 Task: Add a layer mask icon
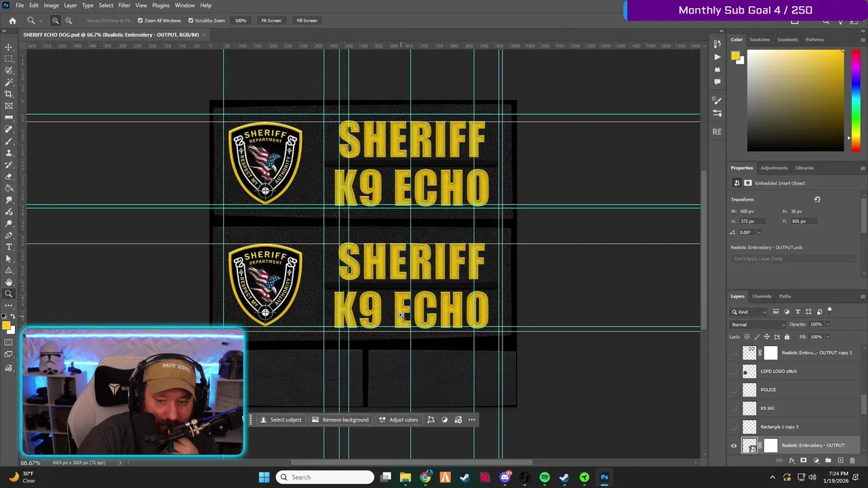pyautogui.click(x=804, y=460)
